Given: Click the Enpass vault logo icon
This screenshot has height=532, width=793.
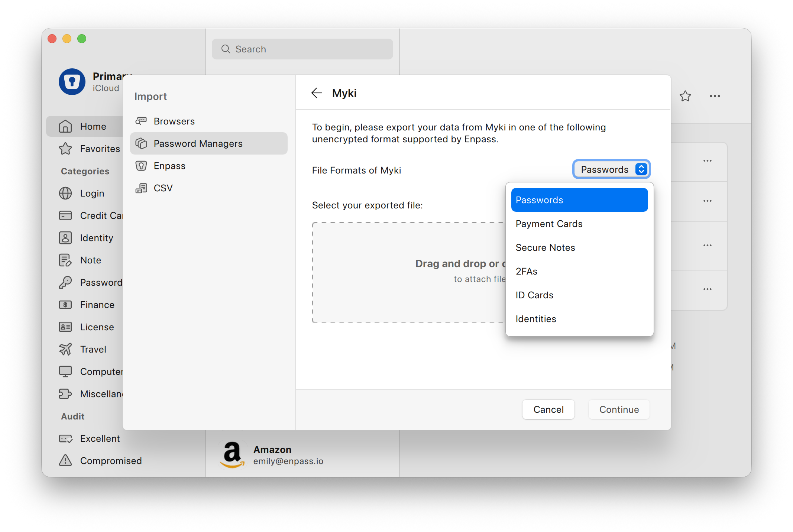Looking at the screenshot, I should 72,82.
